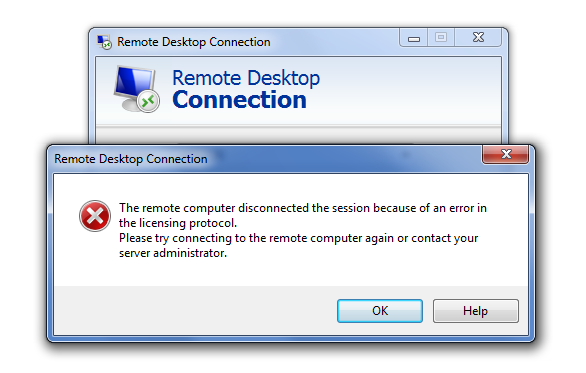Click the OK button in the error dialog
586x373 pixels.
[380, 311]
